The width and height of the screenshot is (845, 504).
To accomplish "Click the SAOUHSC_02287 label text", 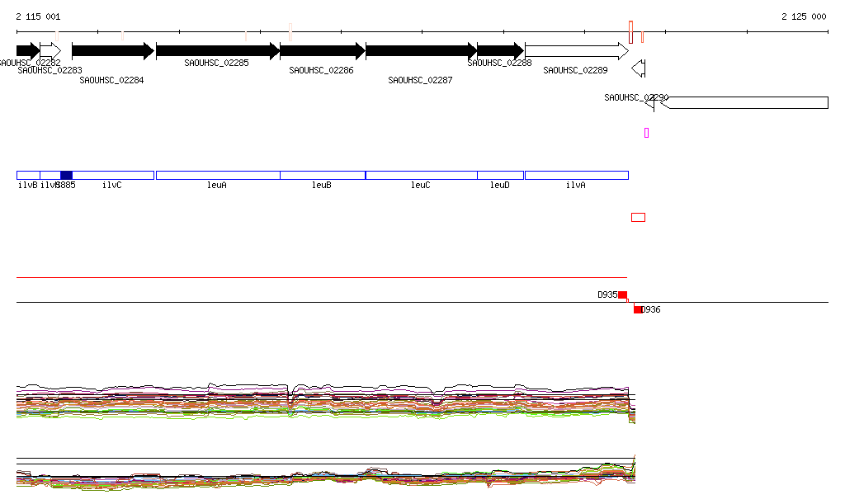I will coord(420,80).
